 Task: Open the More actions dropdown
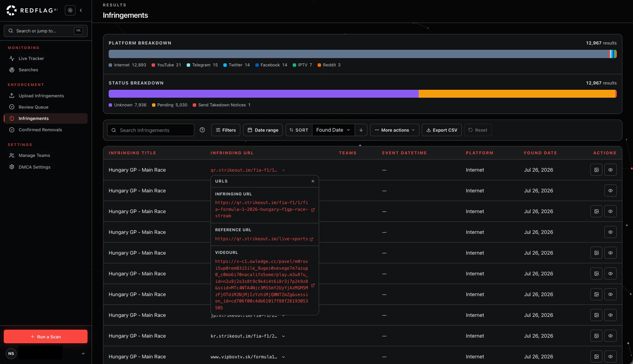coord(395,130)
